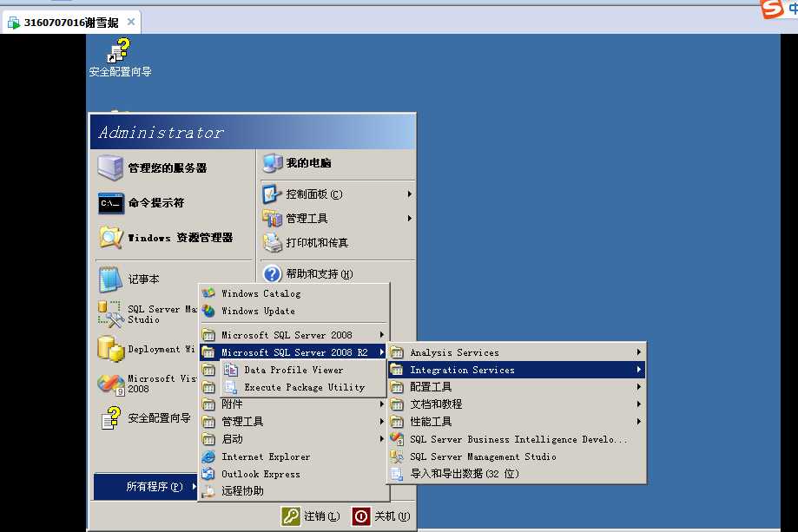Expand the 启动 submenu arrow

[381, 438]
